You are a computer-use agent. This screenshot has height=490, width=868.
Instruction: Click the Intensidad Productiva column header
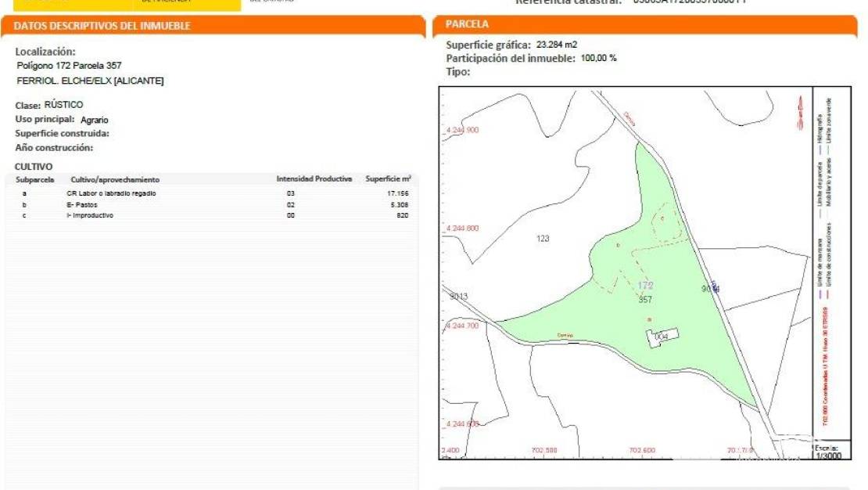point(314,179)
